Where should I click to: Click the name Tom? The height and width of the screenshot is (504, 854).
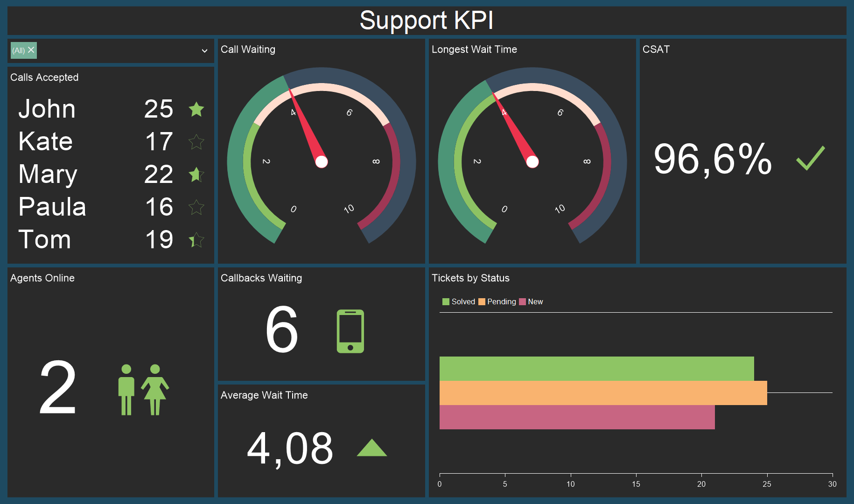pos(45,240)
